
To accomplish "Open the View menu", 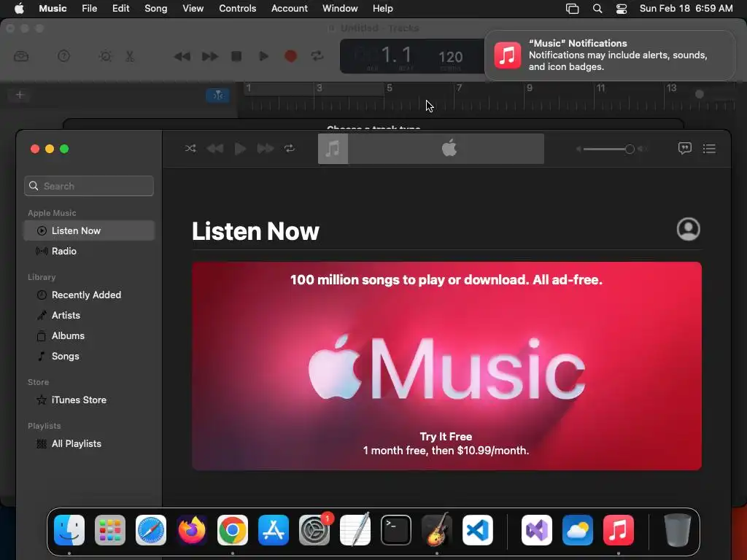I will [x=193, y=8].
